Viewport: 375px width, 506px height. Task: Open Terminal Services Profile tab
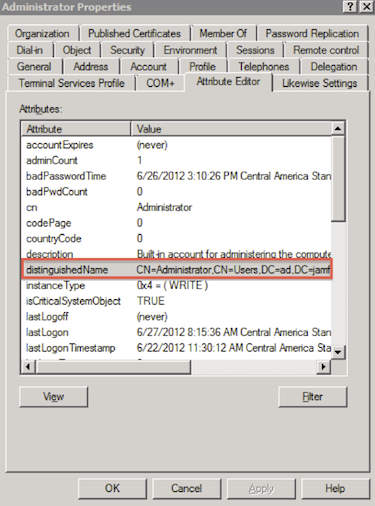(71, 83)
